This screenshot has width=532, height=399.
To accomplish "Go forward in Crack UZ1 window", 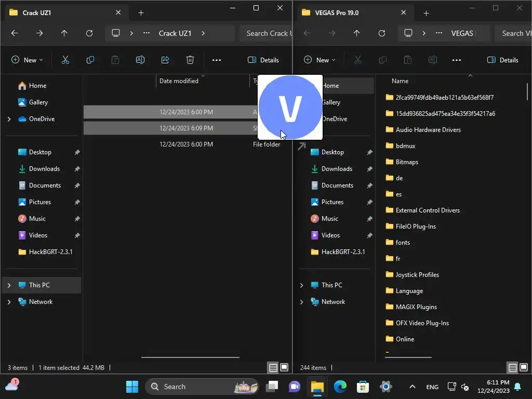I will (x=39, y=33).
